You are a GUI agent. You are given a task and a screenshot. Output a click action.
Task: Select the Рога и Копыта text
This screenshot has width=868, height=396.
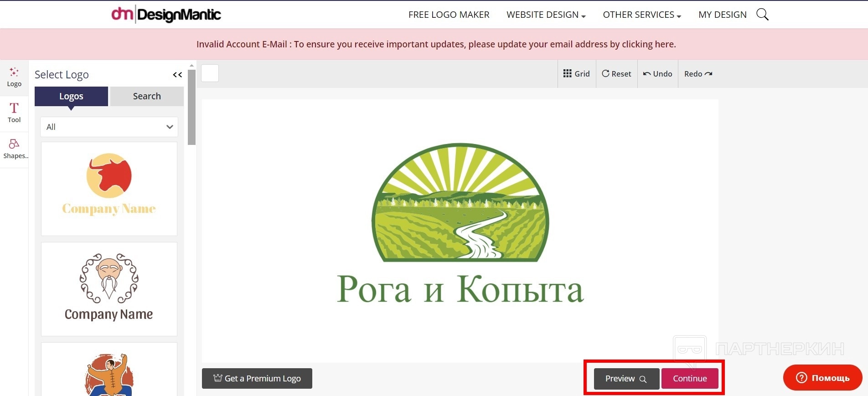click(460, 289)
